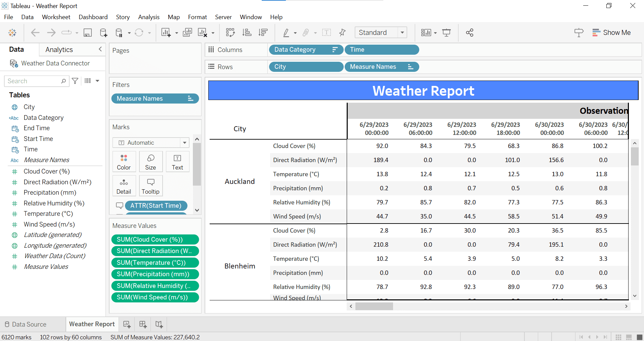644x341 pixels.
Task: Click the Share workbook icon
Action: click(x=469, y=33)
